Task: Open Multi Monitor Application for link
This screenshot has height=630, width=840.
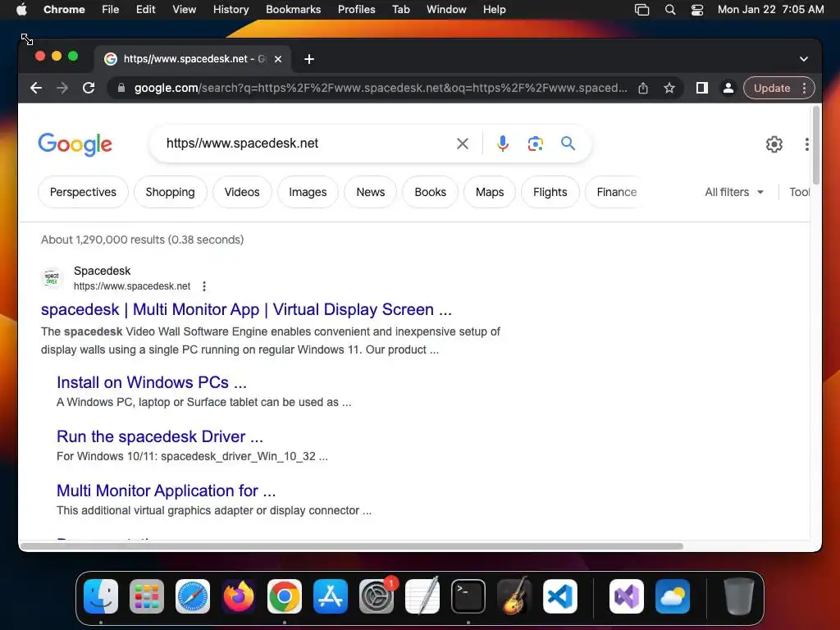Action: [x=166, y=491]
